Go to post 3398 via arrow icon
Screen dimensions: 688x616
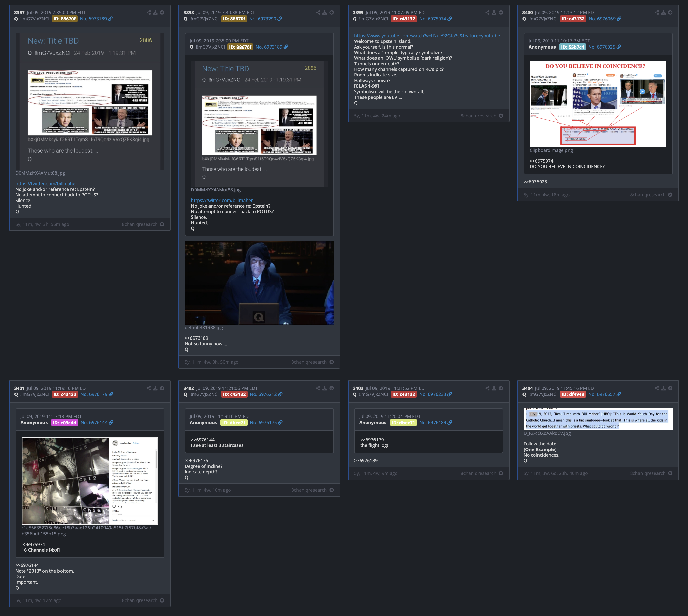pyautogui.click(x=332, y=12)
